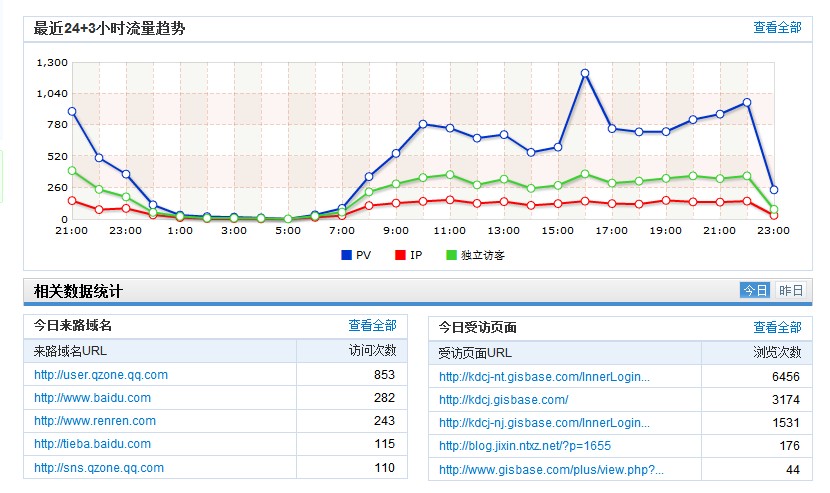Click the green 独立访客 legend swatch
Image resolution: width=830 pixels, height=493 pixels.
tap(451, 255)
